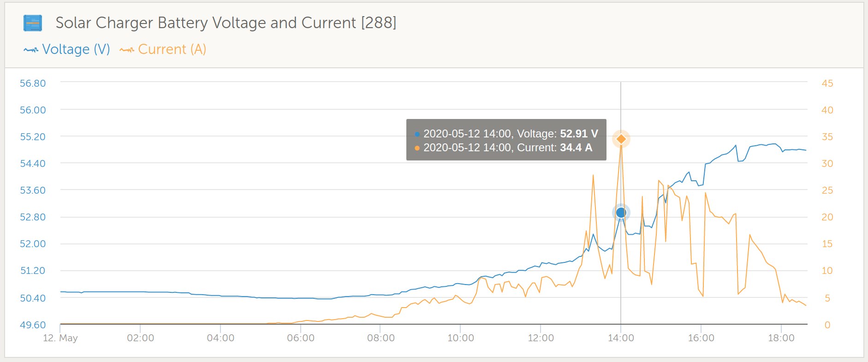Click the orange bullet in the tooltip
Screen dimensions: 868x362
pyautogui.click(x=417, y=148)
